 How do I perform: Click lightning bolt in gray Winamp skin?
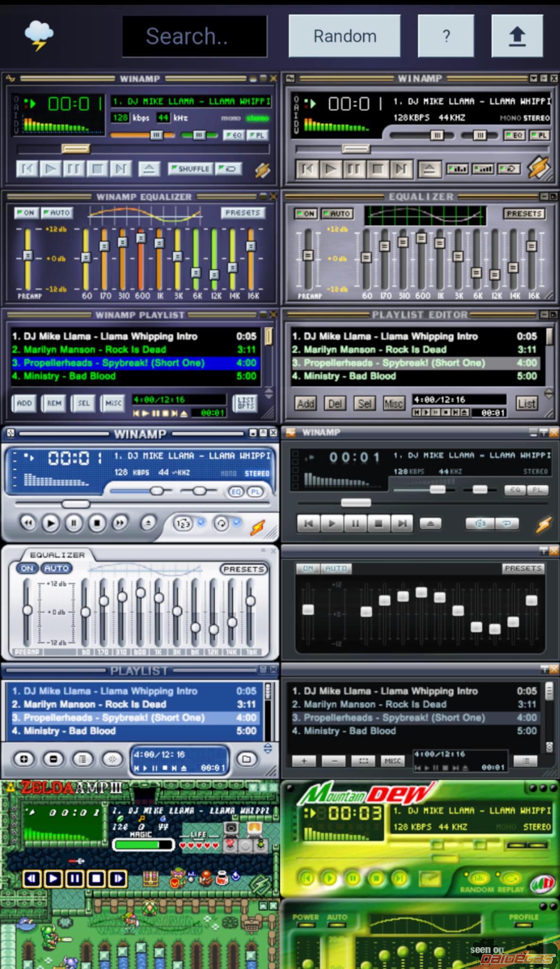click(539, 167)
